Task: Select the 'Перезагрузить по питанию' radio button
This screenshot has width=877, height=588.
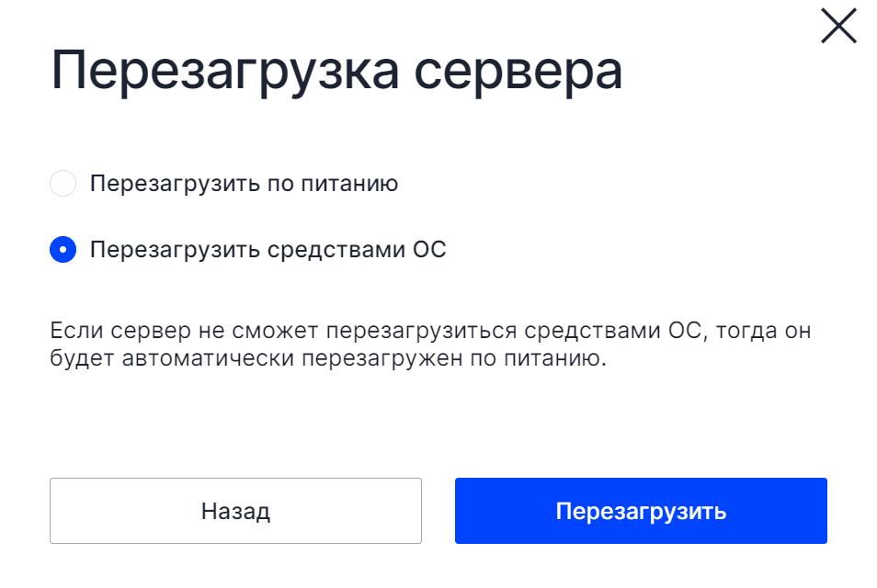Action: pos(63,184)
